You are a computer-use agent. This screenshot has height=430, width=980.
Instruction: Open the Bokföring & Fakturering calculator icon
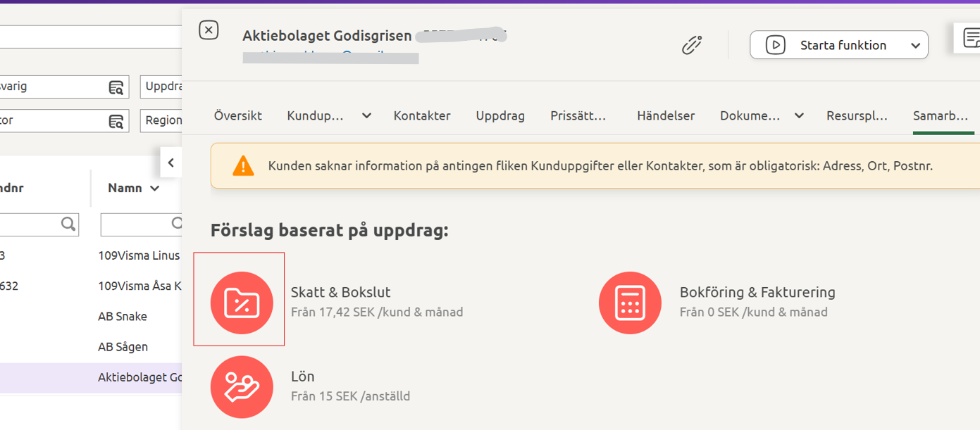(630, 303)
